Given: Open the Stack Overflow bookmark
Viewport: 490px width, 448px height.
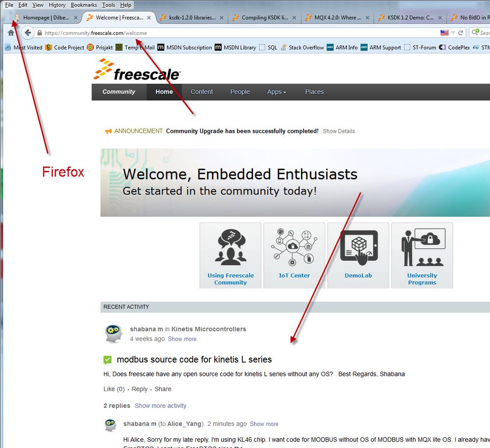Looking at the screenshot, I should (302, 48).
